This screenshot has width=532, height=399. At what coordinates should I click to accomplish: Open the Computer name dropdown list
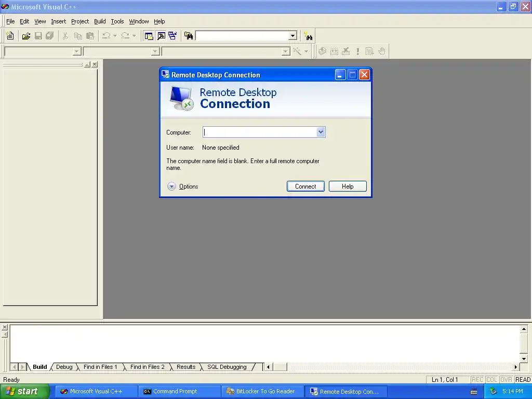321,132
